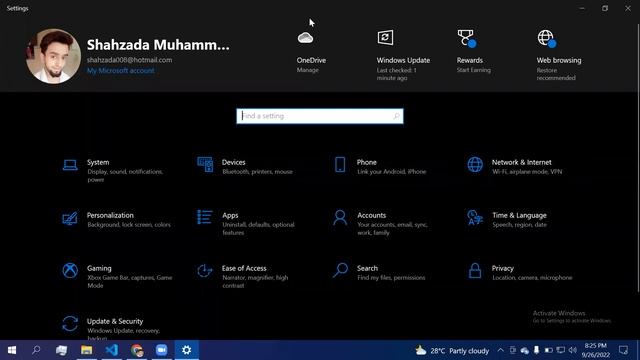Image resolution: width=640 pixels, height=360 pixels.
Task: Open the Privacy padlock icon
Action: tap(475, 270)
